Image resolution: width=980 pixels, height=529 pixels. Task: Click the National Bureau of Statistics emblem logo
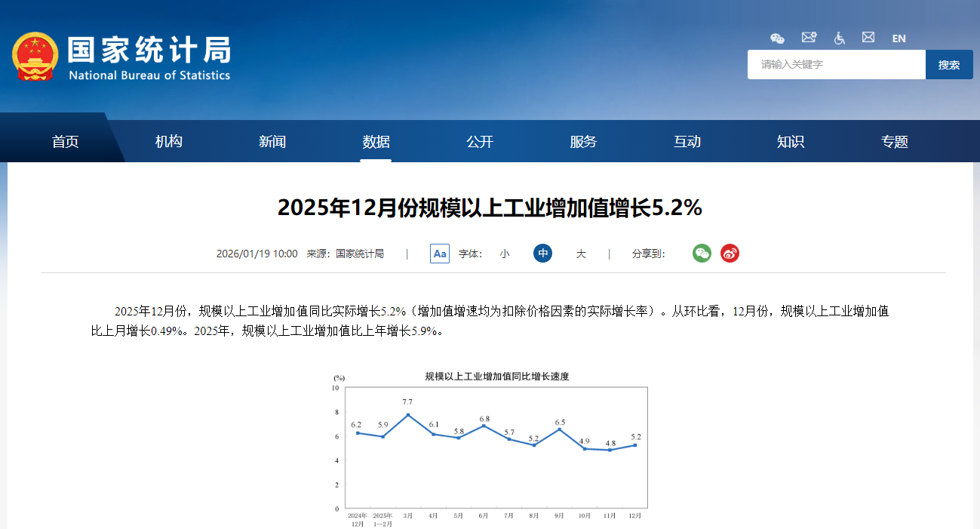[35, 57]
